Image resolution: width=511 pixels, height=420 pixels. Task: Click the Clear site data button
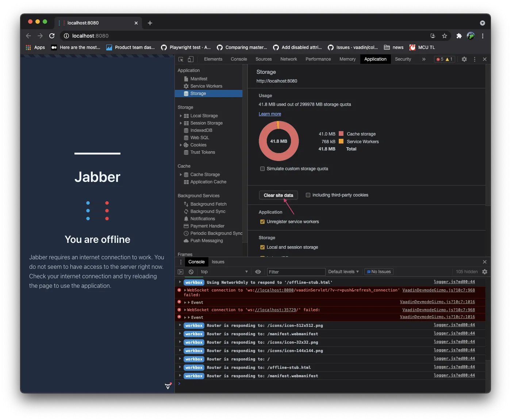[278, 195]
